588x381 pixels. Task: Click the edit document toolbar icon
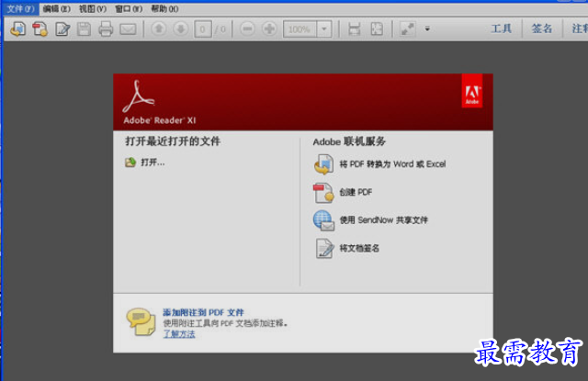click(62, 28)
